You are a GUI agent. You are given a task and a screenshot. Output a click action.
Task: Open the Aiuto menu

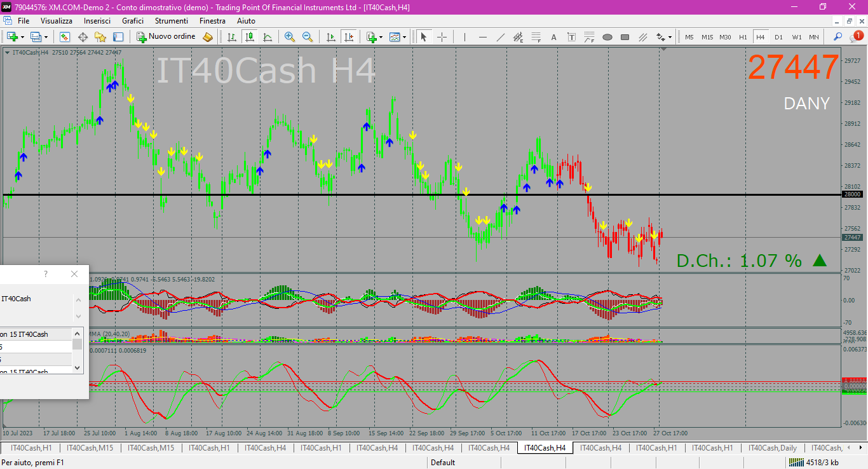coord(246,20)
